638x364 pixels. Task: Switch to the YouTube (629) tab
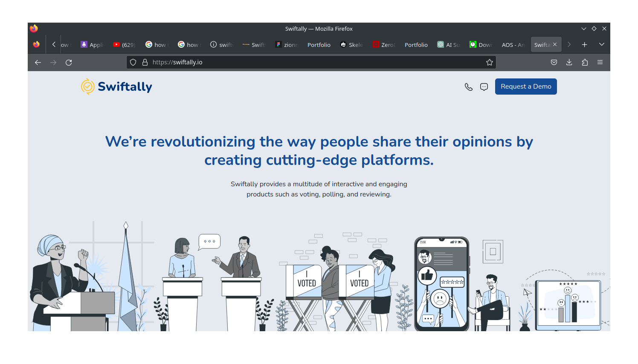[x=124, y=45]
